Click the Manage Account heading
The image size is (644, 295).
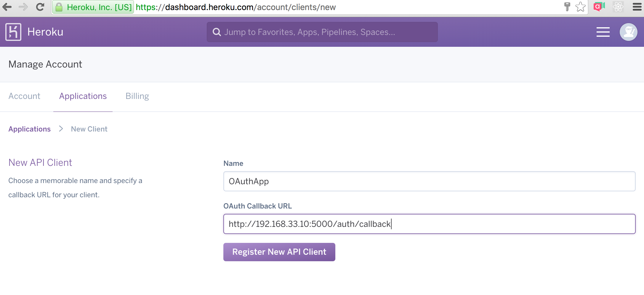pyautogui.click(x=45, y=64)
